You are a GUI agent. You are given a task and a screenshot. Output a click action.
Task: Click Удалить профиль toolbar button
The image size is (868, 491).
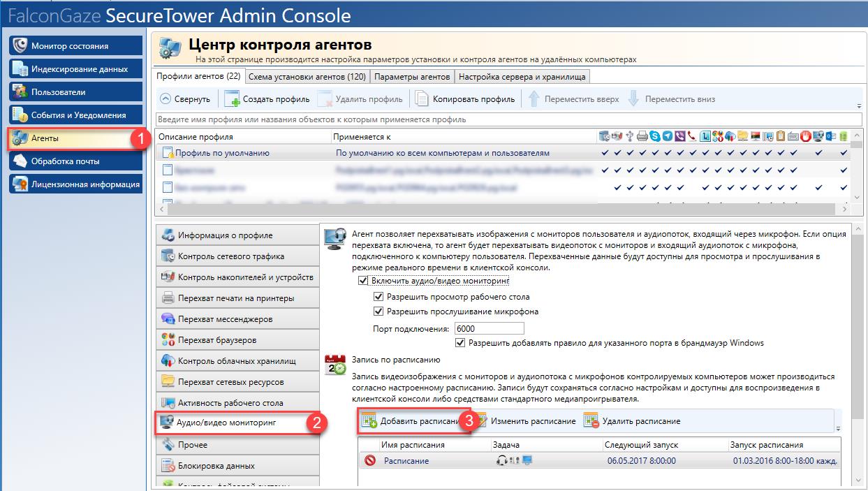click(x=360, y=99)
